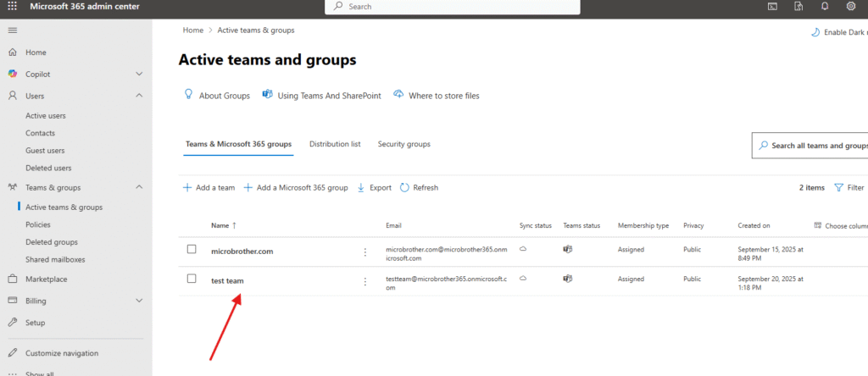The width and height of the screenshot is (868, 376).
Task: Check the test team row checkbox
Action: pyautogui.click(x=192, y=279)
